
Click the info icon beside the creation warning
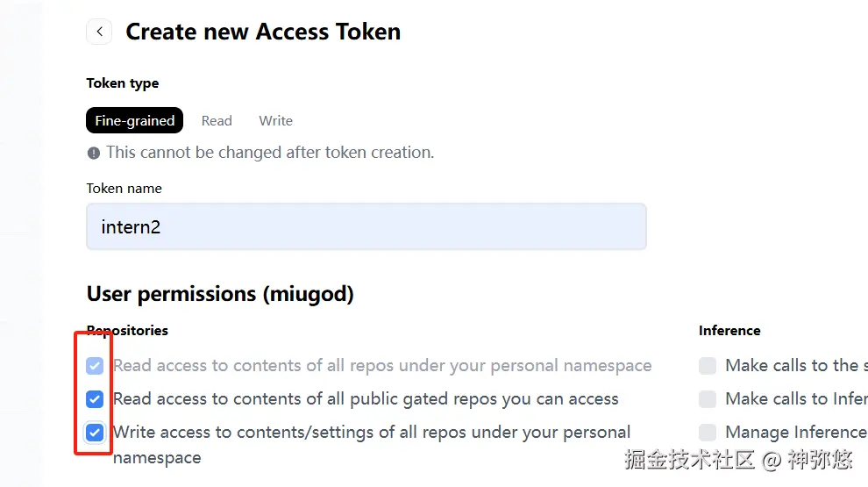click(94, 153)
